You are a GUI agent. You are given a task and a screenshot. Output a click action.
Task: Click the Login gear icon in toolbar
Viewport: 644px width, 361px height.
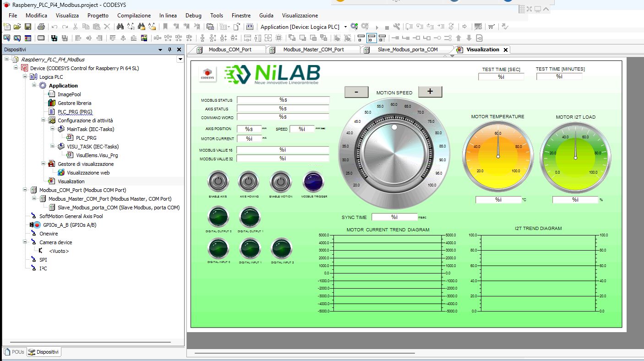coord(354,27)
